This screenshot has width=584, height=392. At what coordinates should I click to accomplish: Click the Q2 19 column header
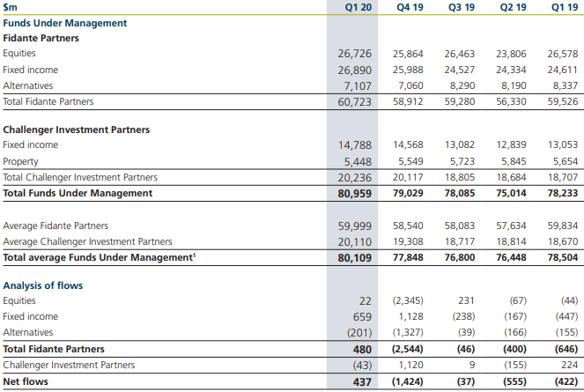[513, 7]
